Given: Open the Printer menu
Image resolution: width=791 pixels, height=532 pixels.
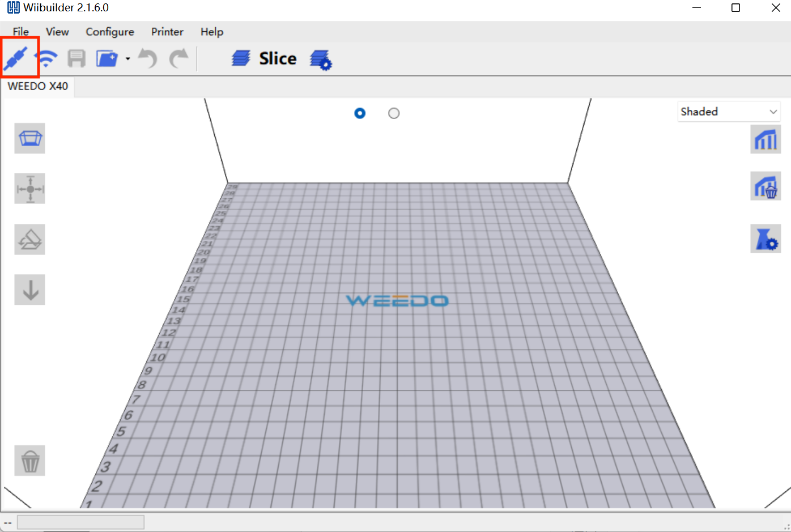Looking at the screenshot, I should pyautogui.click(x=167, y=32).
